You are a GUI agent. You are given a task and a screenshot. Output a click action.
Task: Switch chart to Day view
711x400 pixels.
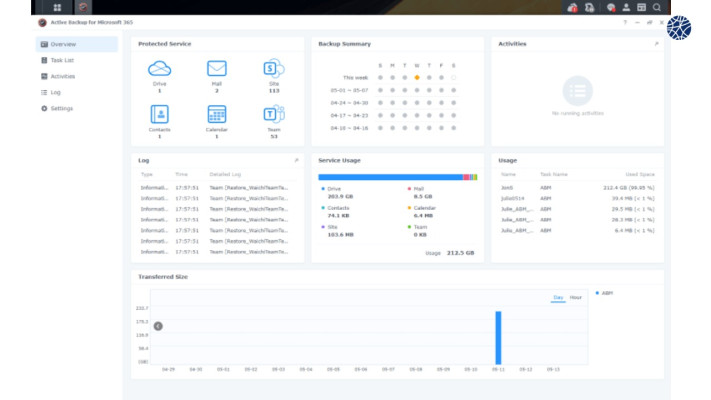tap(558, 298)
